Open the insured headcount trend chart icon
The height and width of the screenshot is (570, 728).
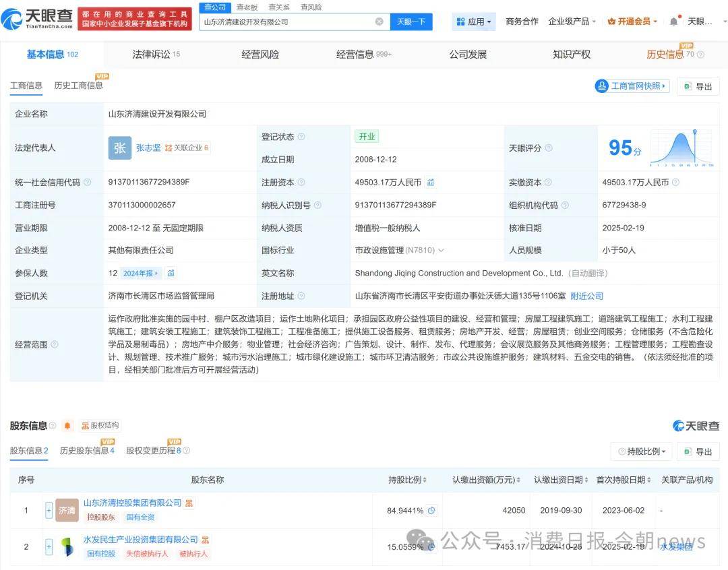tap(171, 273)
